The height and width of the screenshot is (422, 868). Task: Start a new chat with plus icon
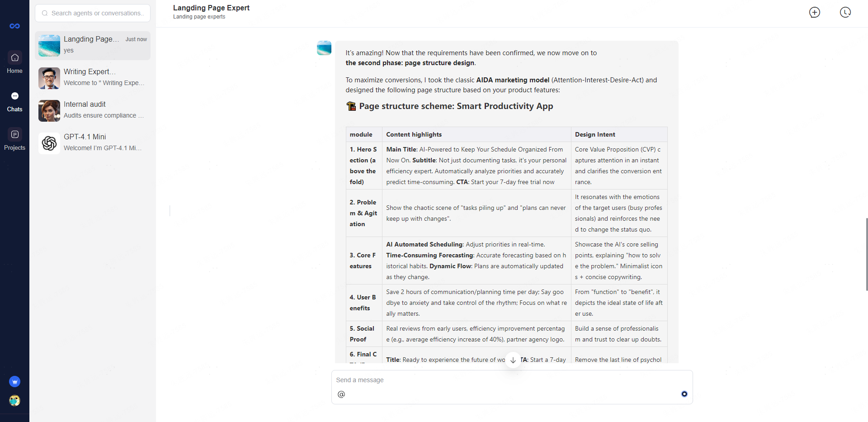814,13
